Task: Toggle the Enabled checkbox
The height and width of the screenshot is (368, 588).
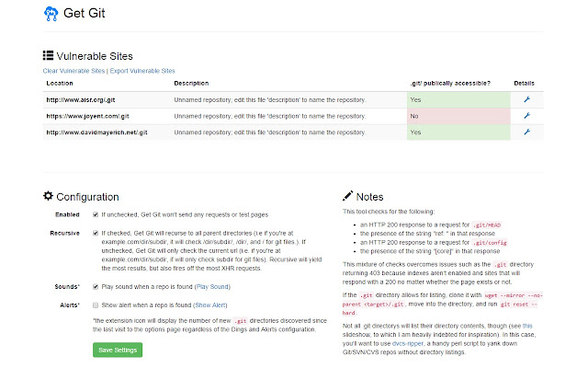Action: pos(96,214)
